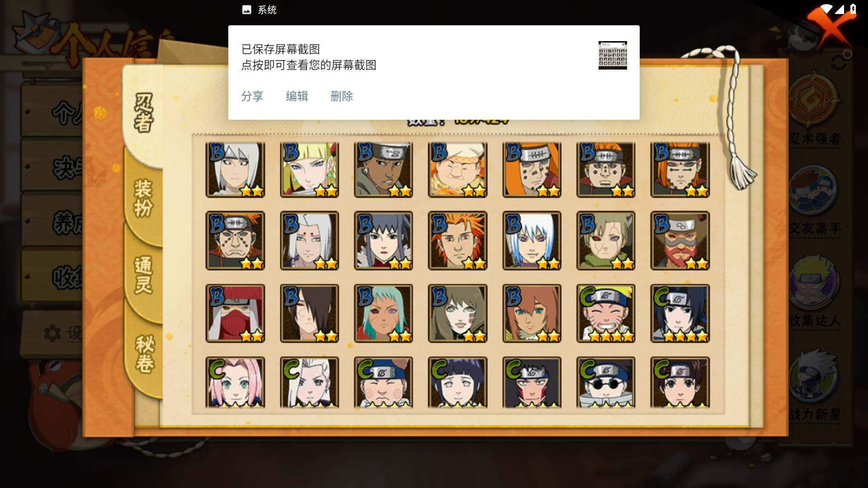Pick the Hinata dark-blue-haired ninja portrait
Viewport: 868px width, 488px height.
(x=458, y=382)
